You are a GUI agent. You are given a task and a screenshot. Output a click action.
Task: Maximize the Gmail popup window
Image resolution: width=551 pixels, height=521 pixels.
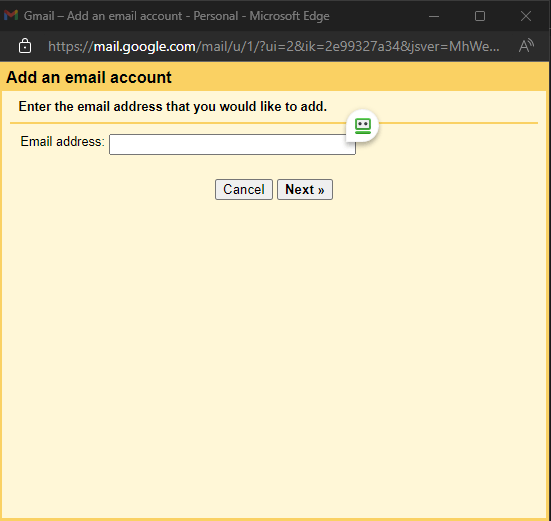pos(480,16)
